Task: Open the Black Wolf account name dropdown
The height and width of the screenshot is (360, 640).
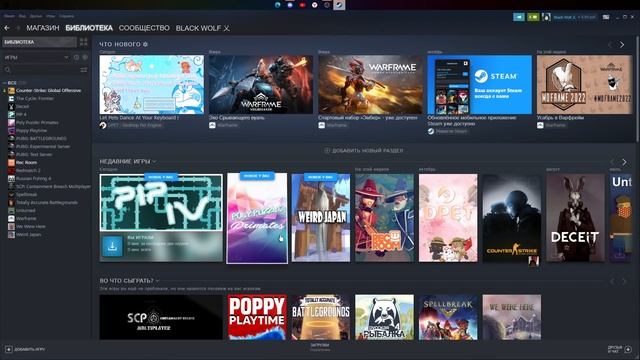Action: 574,17
